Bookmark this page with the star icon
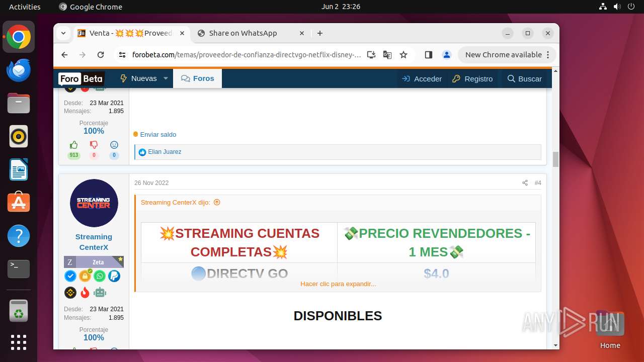The height and width of the screenshot is (362, 644). coord(404,55)
